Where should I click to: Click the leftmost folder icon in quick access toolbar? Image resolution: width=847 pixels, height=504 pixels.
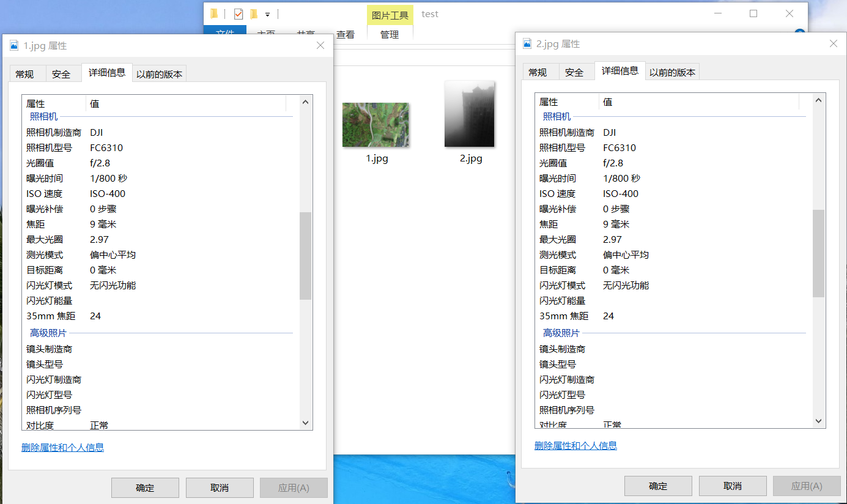click(x=213, y=13)
